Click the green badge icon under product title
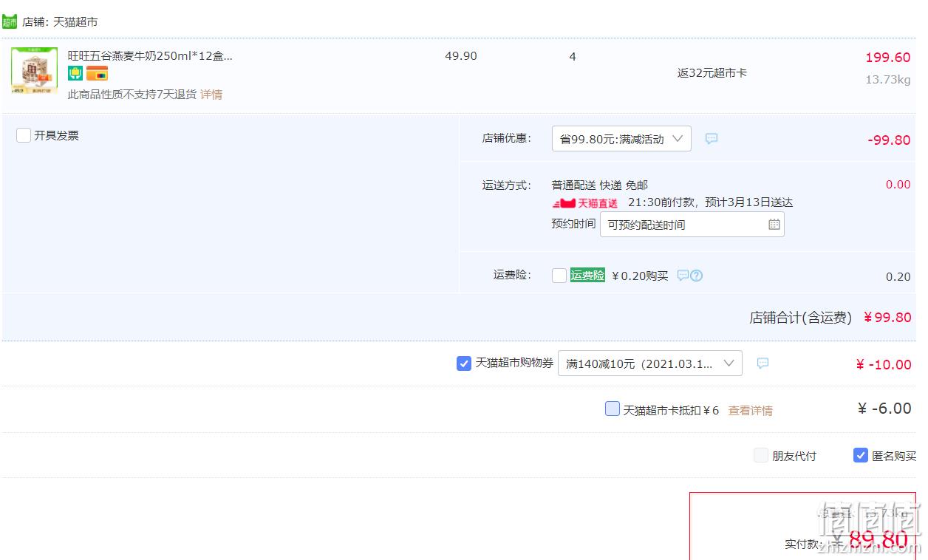Screen dimensions: 928x560 coord(75,73)
